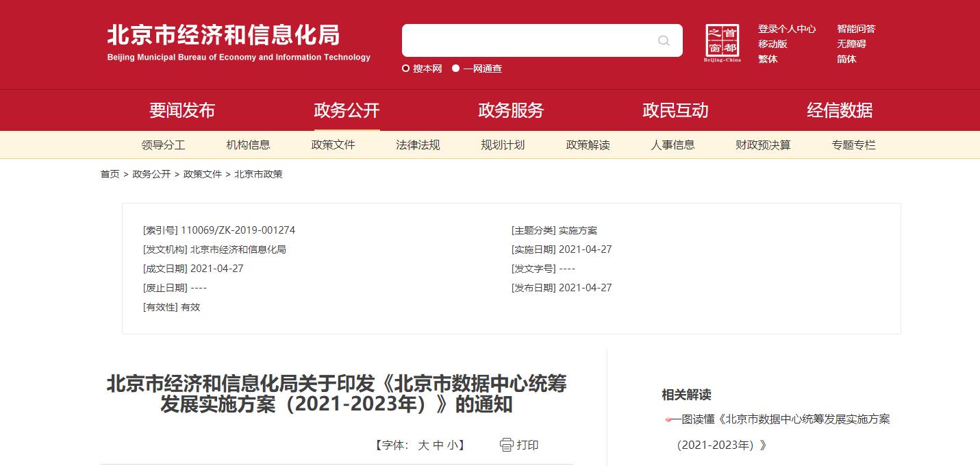Image resolution: width=980 pixels, height=466 pixels.
Task: Go to 领导分工 submenu
Action: [163, 145]
